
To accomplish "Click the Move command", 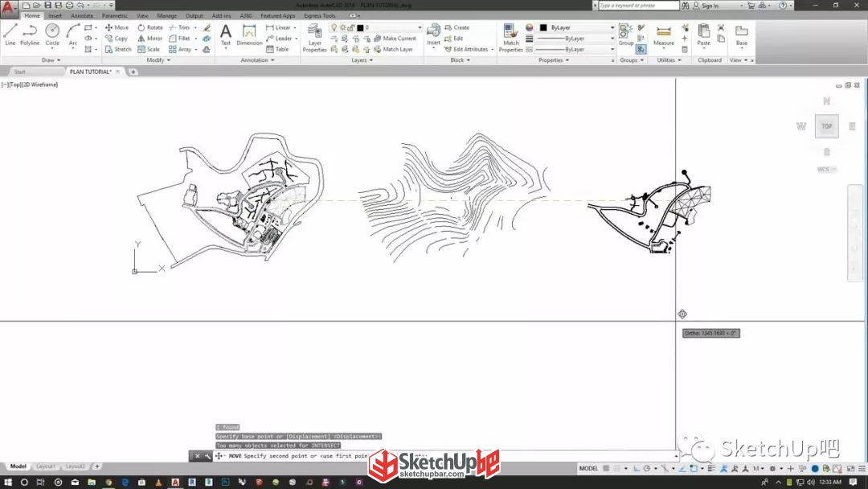I will pyautogui.click(x=117, y=27).
